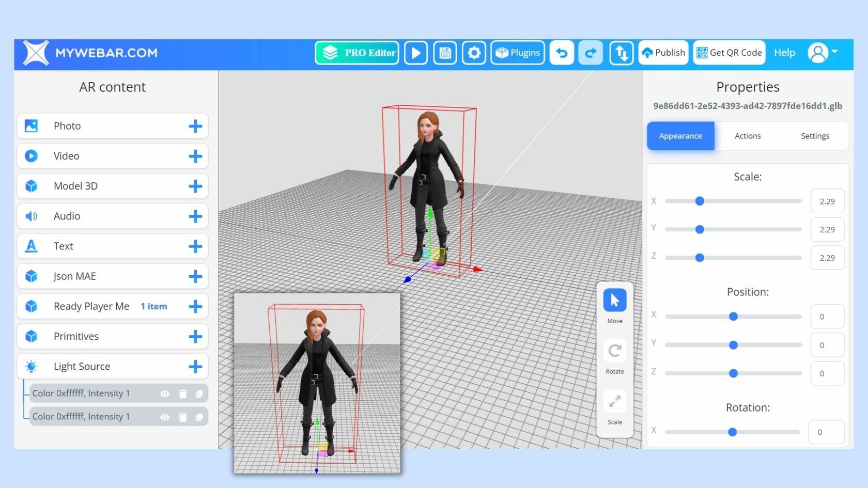Click the layer ordering arrows icon
Screen dimensions: 868x488
(x=621, y=52)
